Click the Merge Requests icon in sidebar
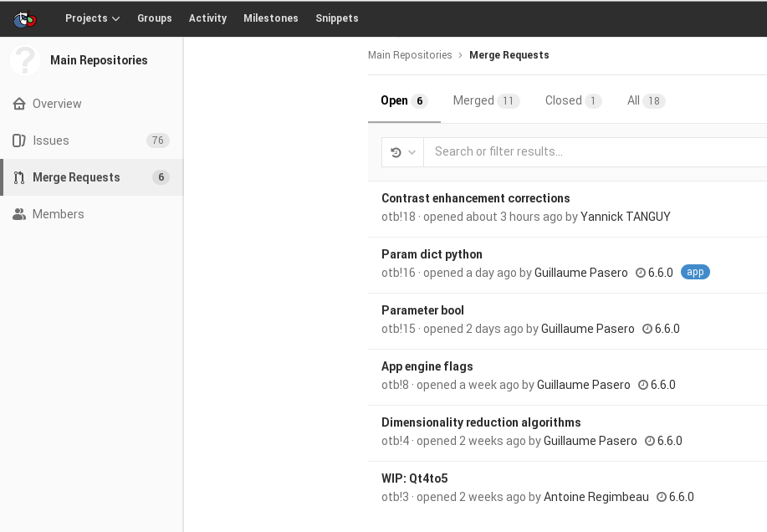 19,178
